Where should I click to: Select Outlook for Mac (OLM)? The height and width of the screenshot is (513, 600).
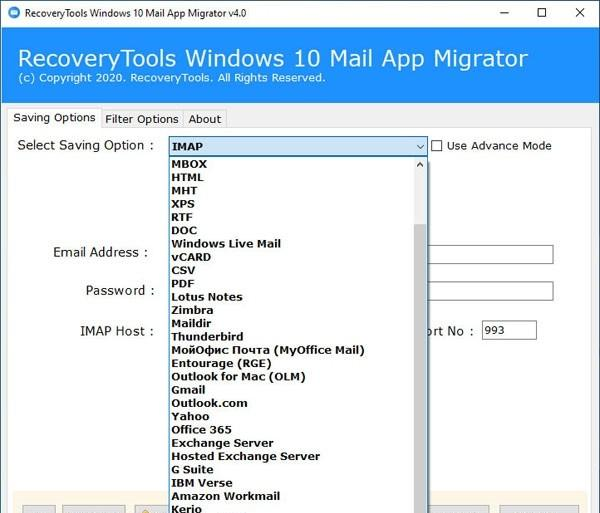pos(293,376)
